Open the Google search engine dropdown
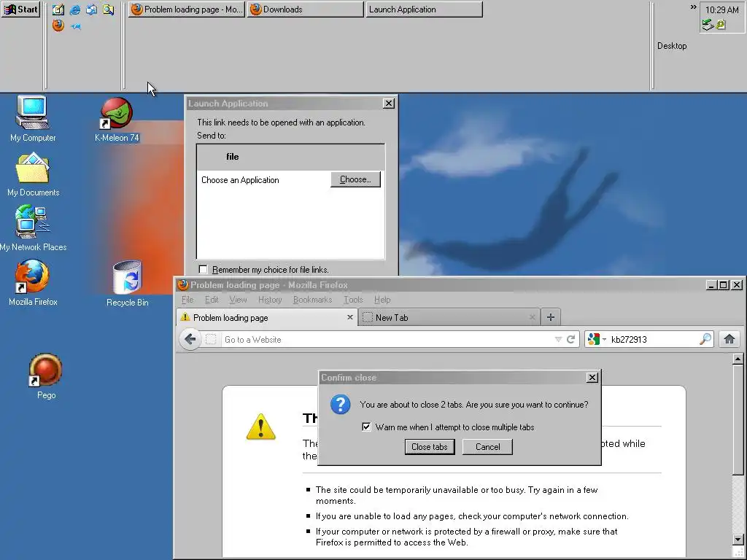 click(597, 340)
